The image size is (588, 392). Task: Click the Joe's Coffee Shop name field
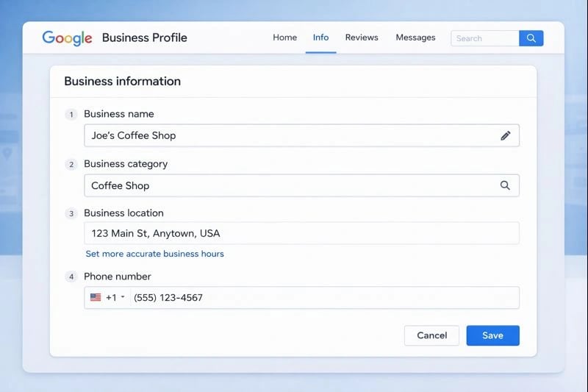(301, 135)
